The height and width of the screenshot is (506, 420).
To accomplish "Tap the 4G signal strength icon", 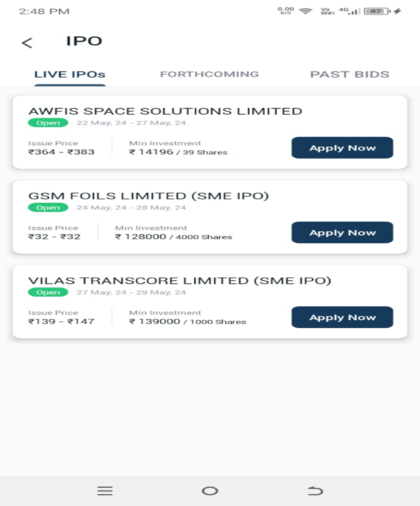I will (349, 11).
